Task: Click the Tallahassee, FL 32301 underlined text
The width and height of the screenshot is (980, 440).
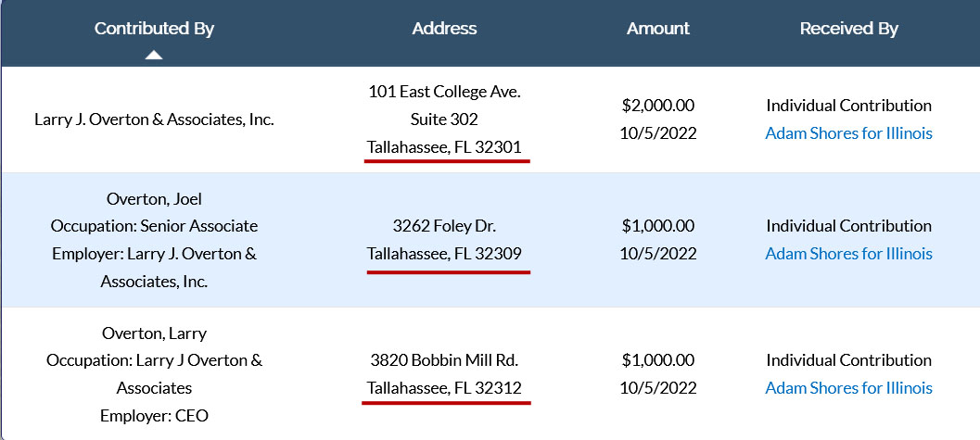Action: point(444,148)
